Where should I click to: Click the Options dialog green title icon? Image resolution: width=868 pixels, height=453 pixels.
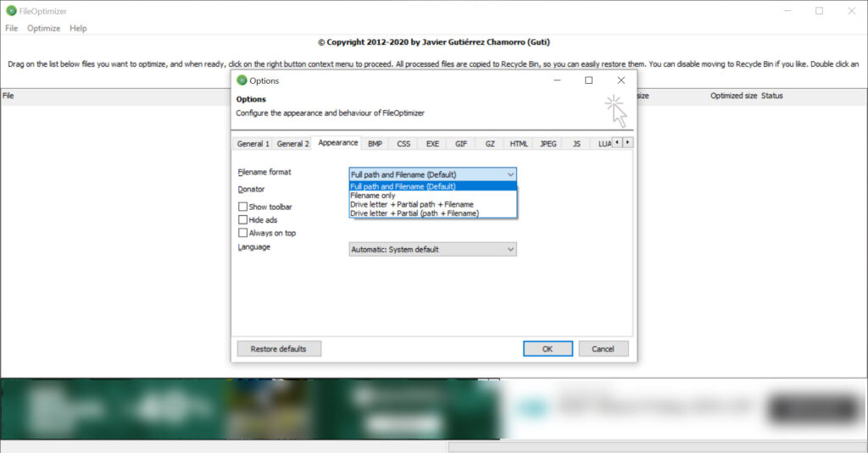[242, 80]
